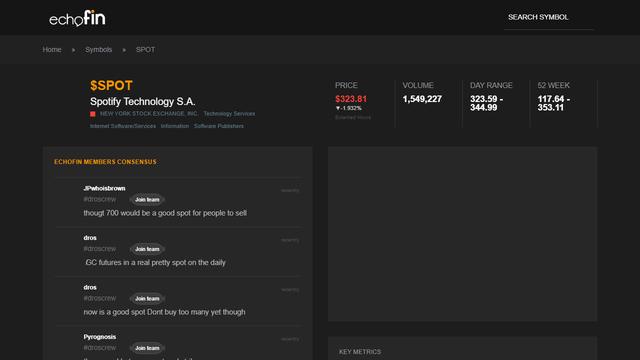This screenshot has height=360, width=640.
Task: Select the SPOT breadcrumb
Action: 145,49
